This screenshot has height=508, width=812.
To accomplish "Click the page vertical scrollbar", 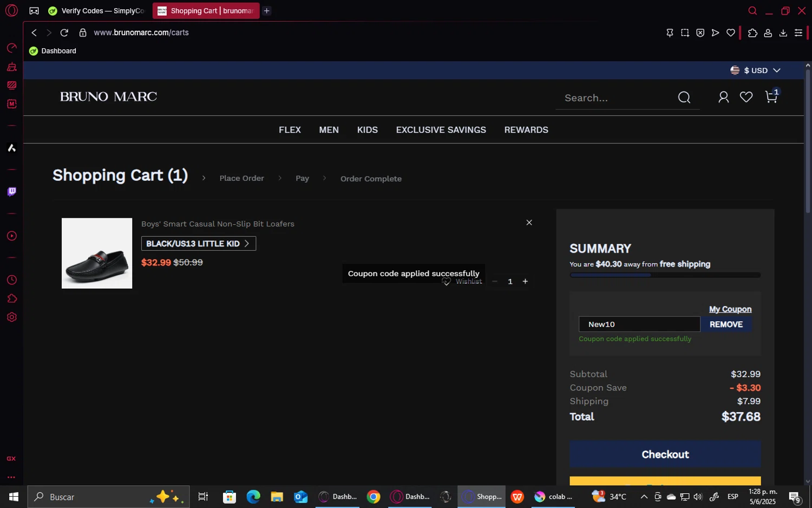I will (x=808, y=142).
